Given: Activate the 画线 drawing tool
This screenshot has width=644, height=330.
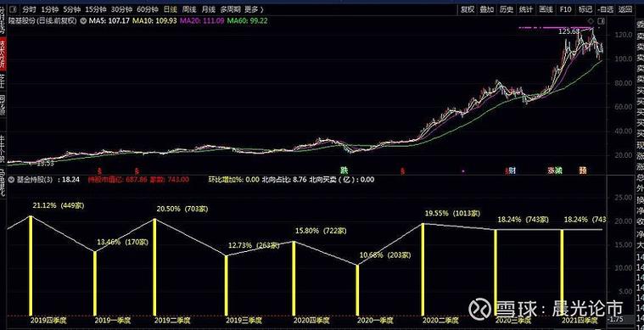Looking at the screenshot, I should 546,9.
